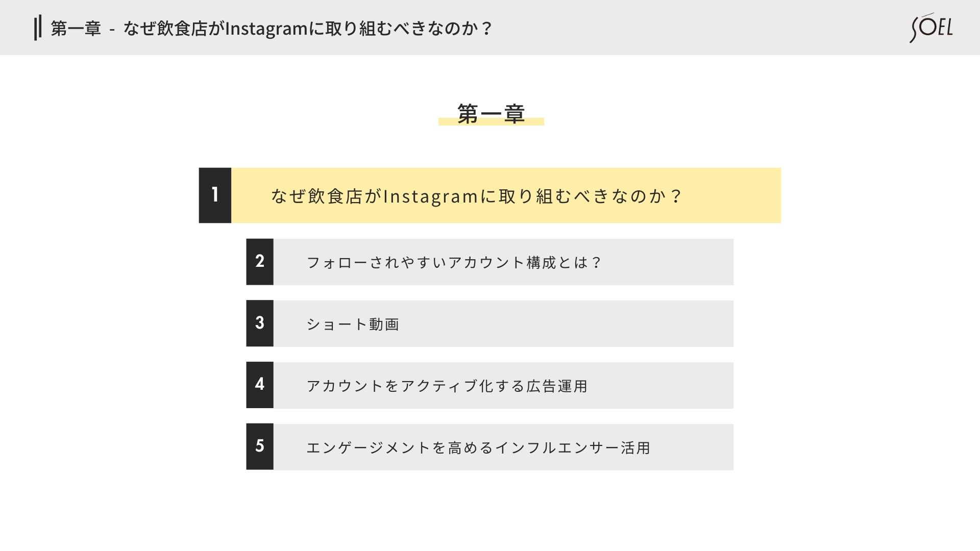The height and width of the screenshot is (551, 980).
Task: Click the SOEL logo
Action: [931, 28]
